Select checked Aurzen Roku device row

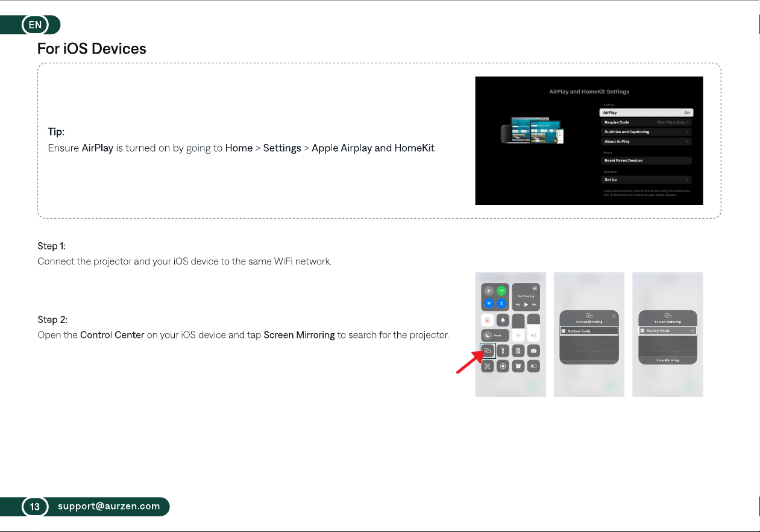click(667, 331)
